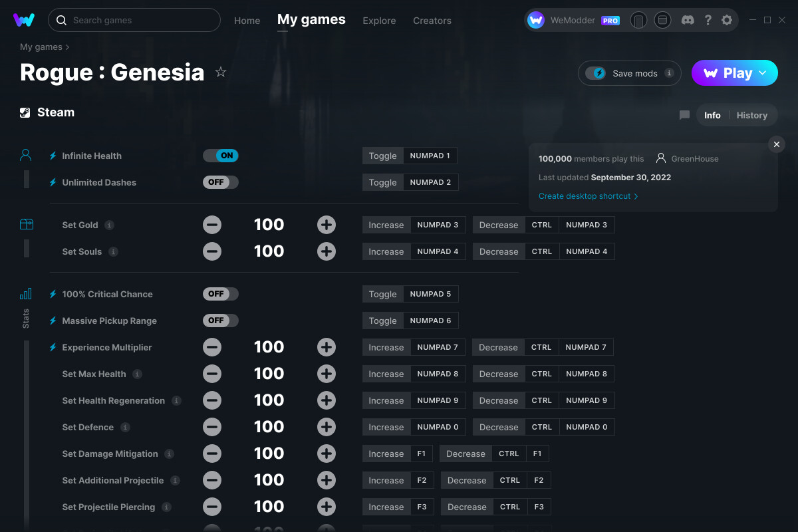Screen dimensions: 798x532
Task: Open settings with the gear icon
Action: point(727,20)
